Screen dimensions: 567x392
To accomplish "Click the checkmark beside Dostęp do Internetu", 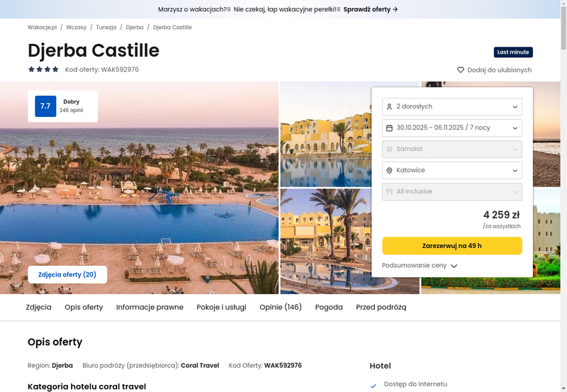I will [374, 386].
